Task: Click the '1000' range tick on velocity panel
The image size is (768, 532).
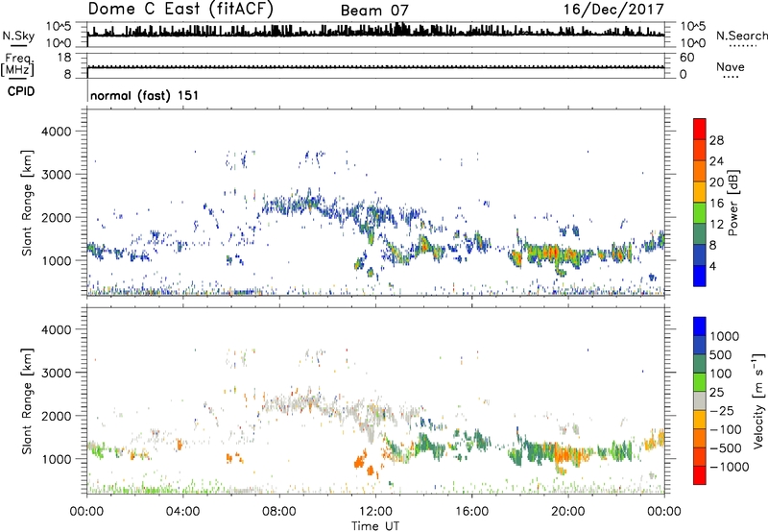Action: point(56,459)
